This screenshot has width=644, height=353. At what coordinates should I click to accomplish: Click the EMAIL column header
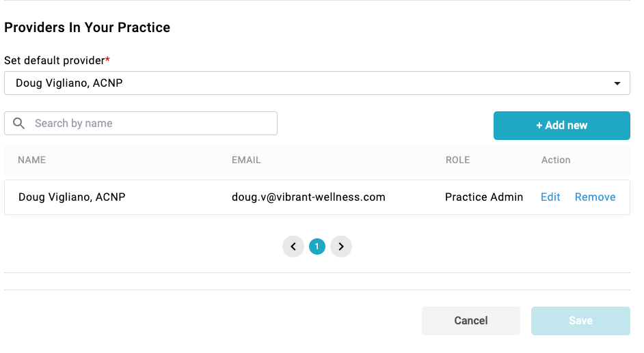point(246,160)
